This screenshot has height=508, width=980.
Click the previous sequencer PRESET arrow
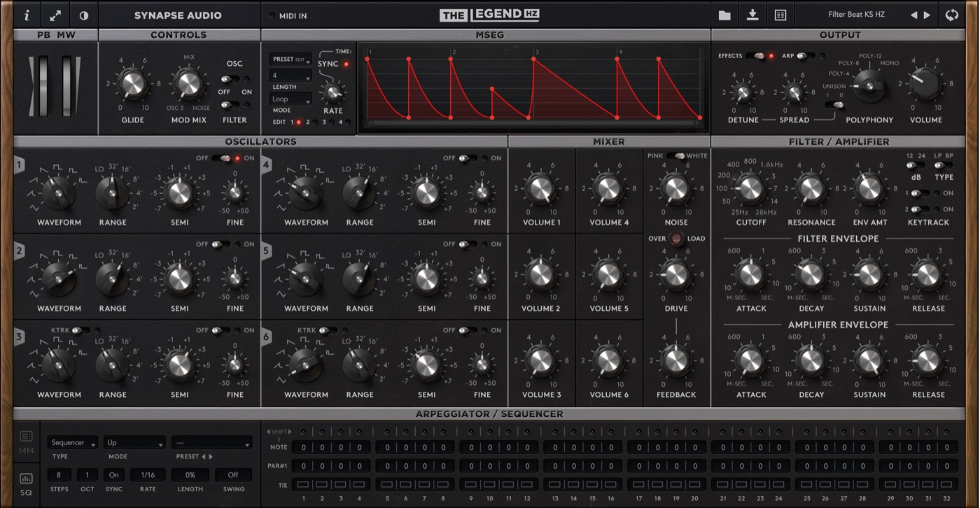point(204,456)
